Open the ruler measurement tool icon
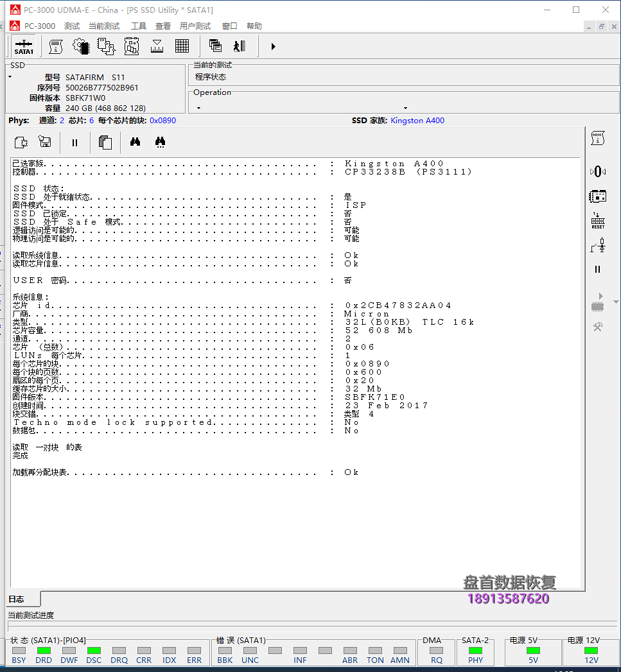Image resolution: width=621 pixels, height=672 pixels. pos(157,46)
